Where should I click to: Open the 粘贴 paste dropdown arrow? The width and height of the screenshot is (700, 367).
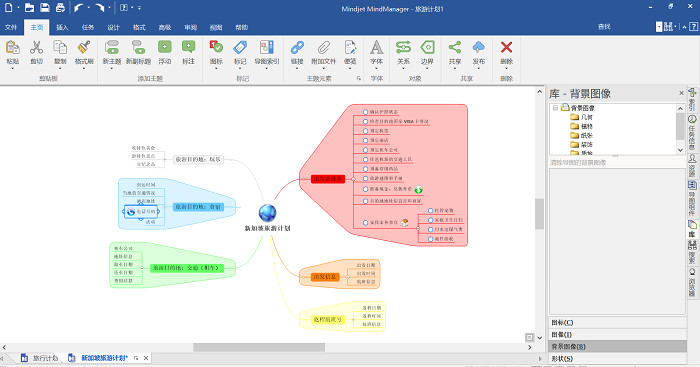tap(12, 69)
